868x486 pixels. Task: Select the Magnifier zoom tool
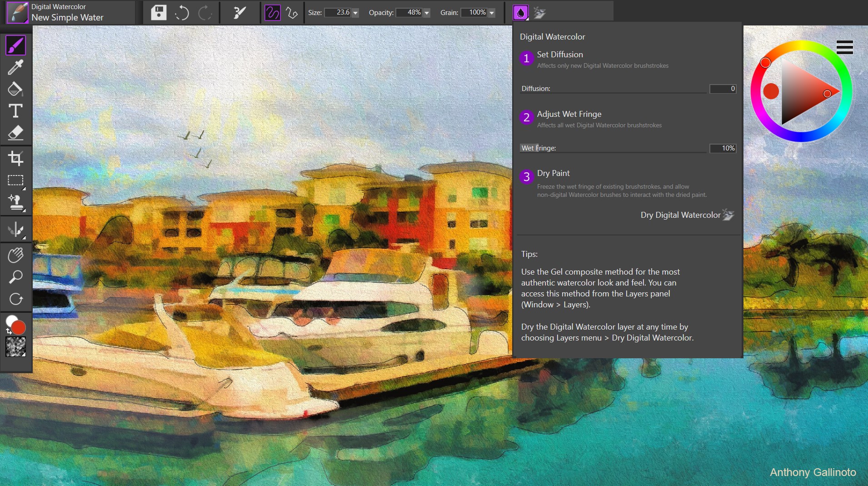click(x=16, y=277)
